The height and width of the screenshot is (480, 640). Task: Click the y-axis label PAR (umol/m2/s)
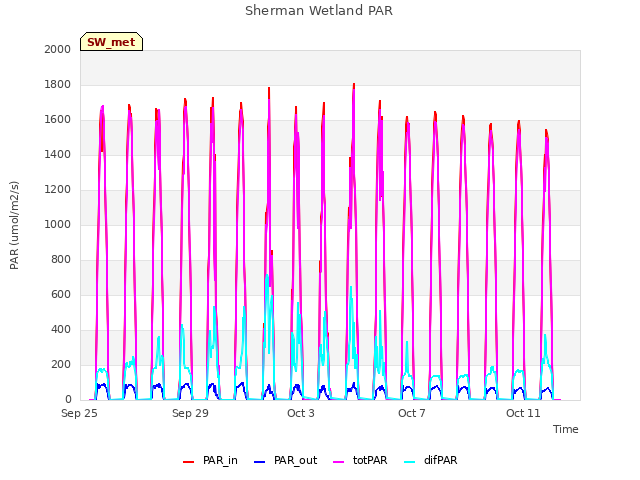click(x=14, y=225)
